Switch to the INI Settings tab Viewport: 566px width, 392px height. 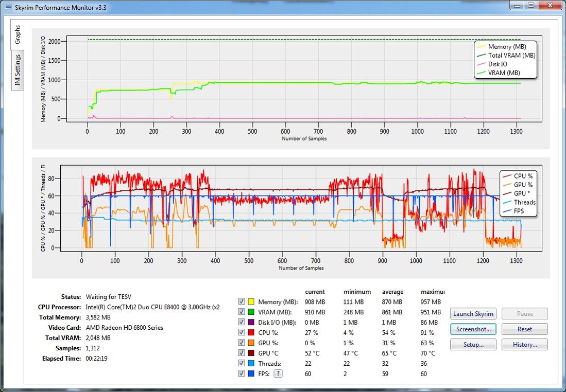click(17, 70)
